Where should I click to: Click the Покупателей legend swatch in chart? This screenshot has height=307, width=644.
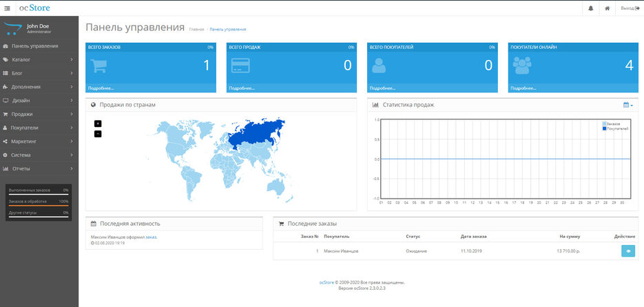pyautogui.click(x=604, y=129)
